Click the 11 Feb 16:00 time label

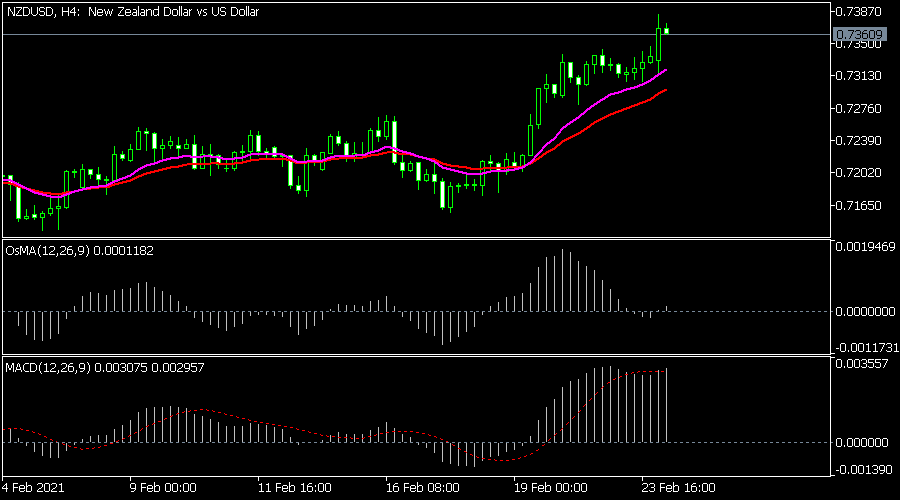[x=294, y=488]
